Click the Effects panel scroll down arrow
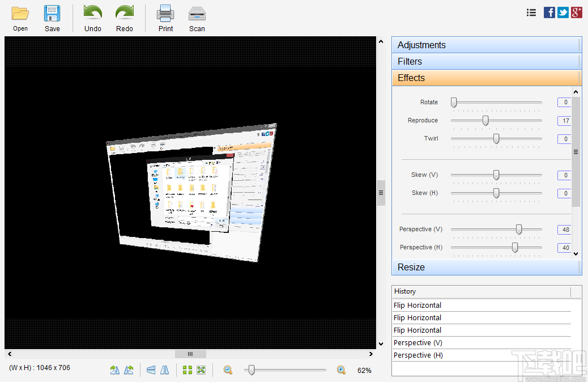This screenshot has width=588, height=382. 576,254
